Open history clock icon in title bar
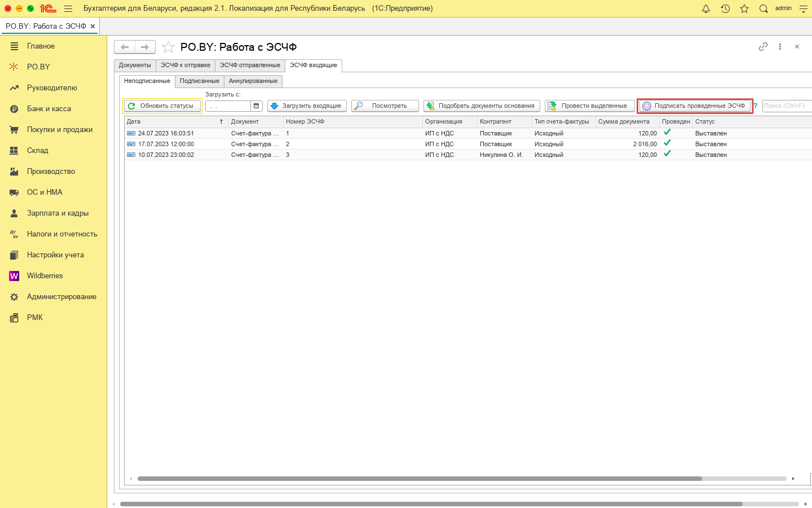Screen dimensions: 812x508 pos(725,8)
